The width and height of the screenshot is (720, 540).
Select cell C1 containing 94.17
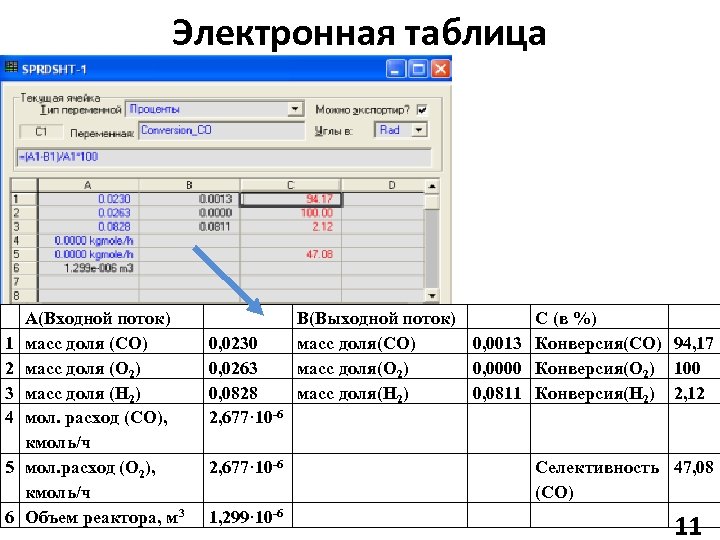[291, 199]
